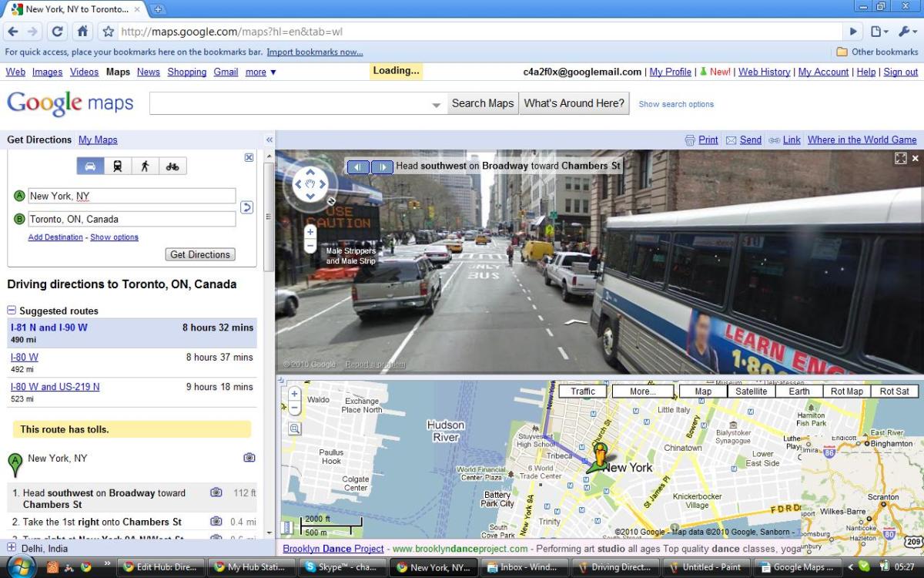
Task: Toggle the Traffic map layer
Action: [583, 391]
